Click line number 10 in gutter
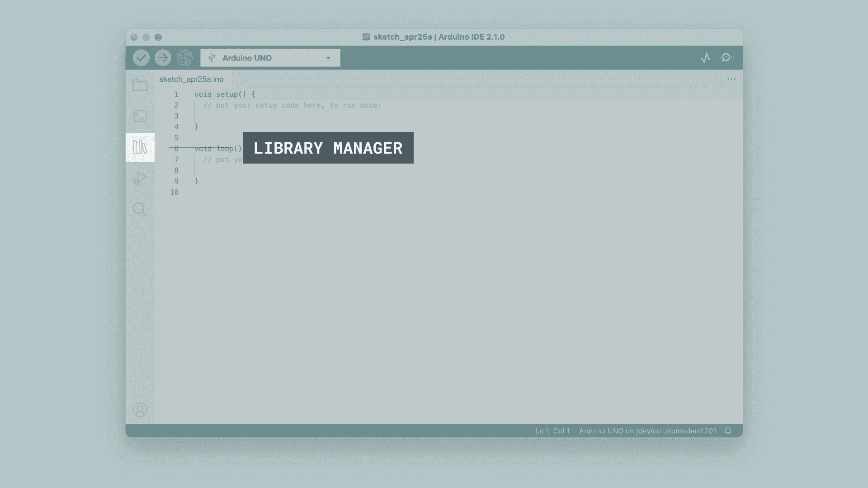Screen dimensions: 868x488 175,192
